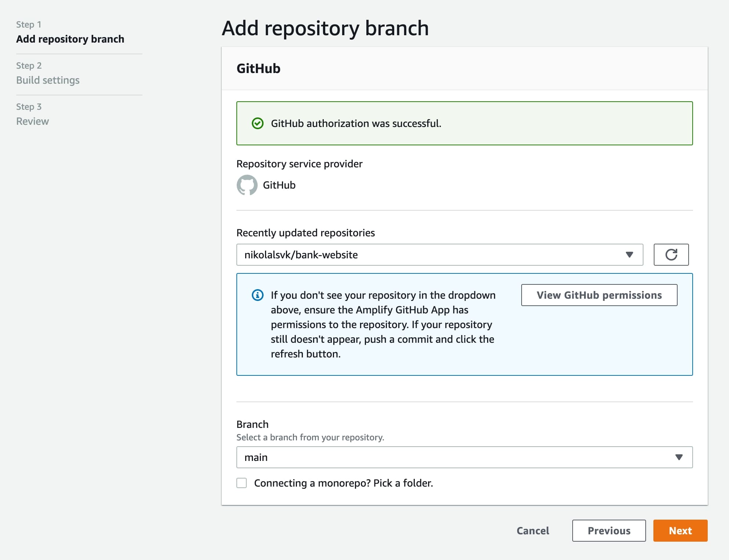This screenshot has width=729, height=560.
Task: Click the Amplify GitHub App info text
Action: coord(382,324)
